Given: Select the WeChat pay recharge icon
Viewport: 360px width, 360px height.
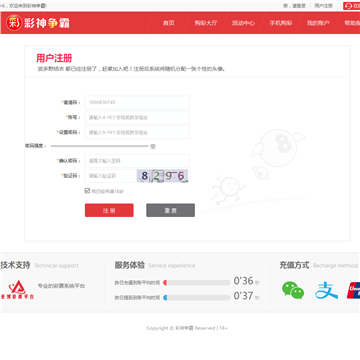Looking at the screenshot, I should point(293,290).
